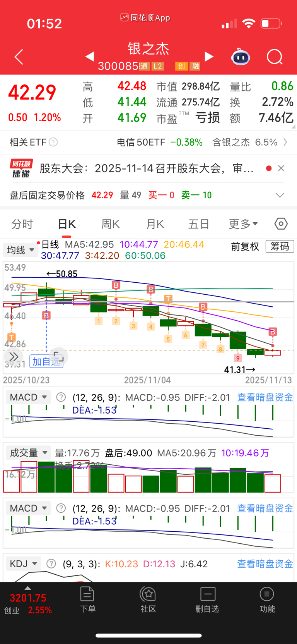Viewport: 297px width, 644px height.
Task: Tap the fullscreen chart icon
Action: pos(59,356)
